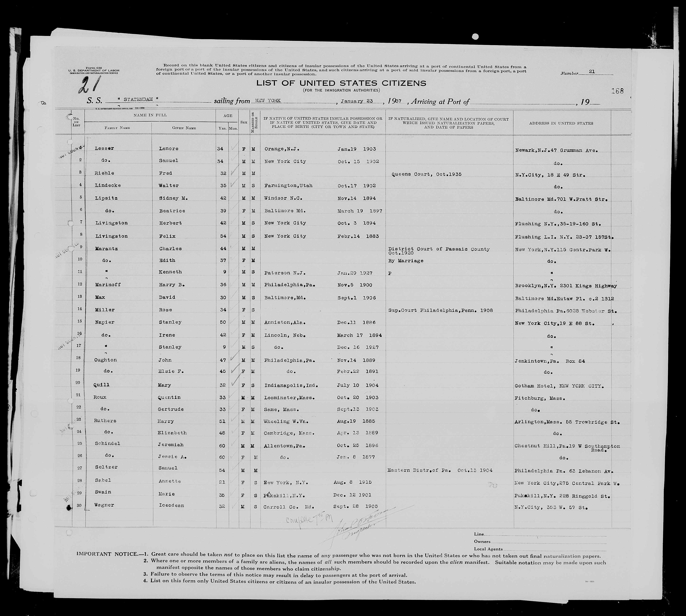
Task: Click 'District Court of Passaic County' entry
Action: [x=439, y=249]
